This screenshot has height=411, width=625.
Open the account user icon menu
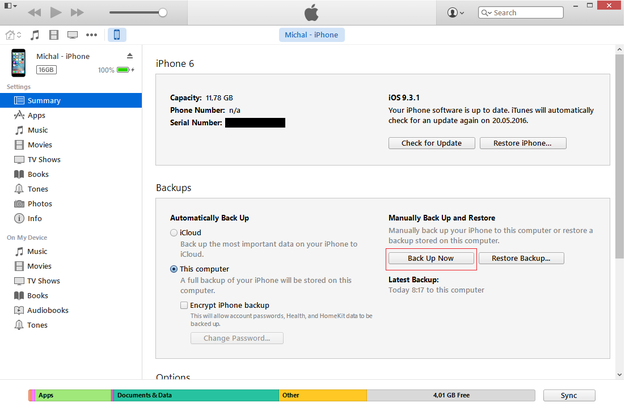click(455, 13)
